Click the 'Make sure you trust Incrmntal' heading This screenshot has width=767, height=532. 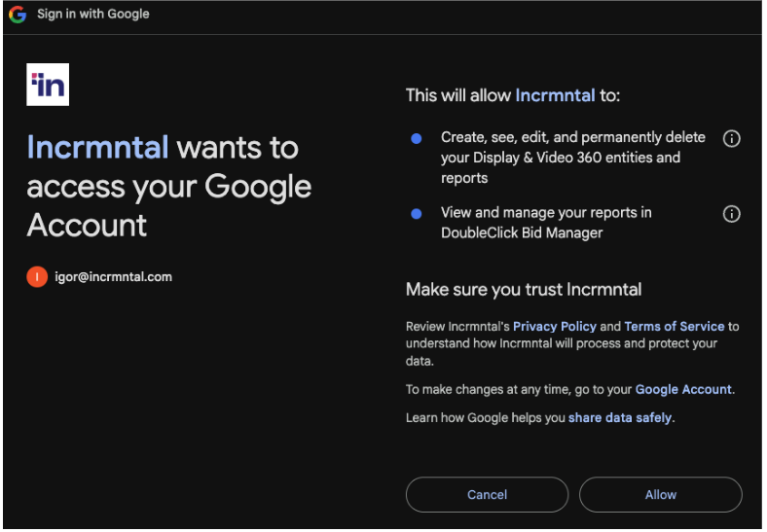tap(523, 289)
